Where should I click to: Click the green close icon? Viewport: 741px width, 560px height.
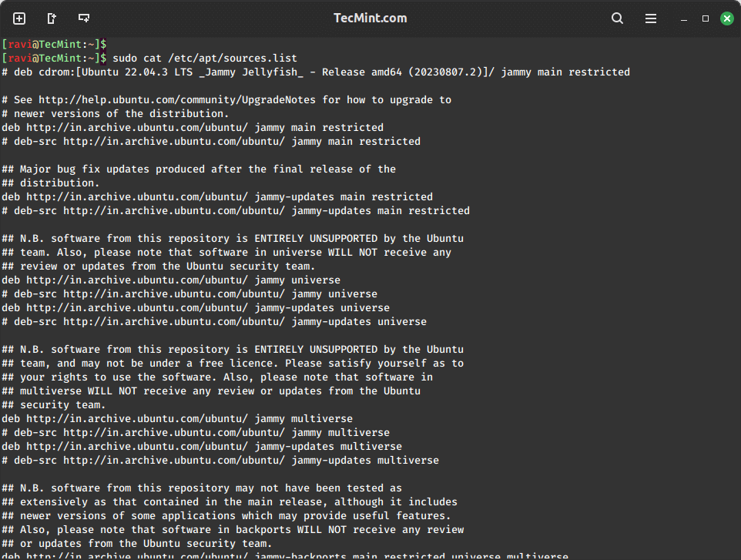(727, 18)
